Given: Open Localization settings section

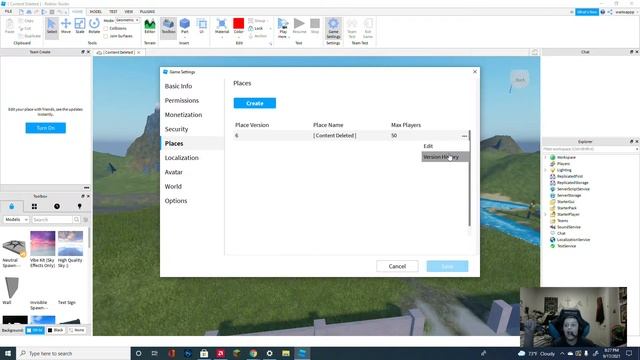Looking at the screenshot, I should [182, 158].
